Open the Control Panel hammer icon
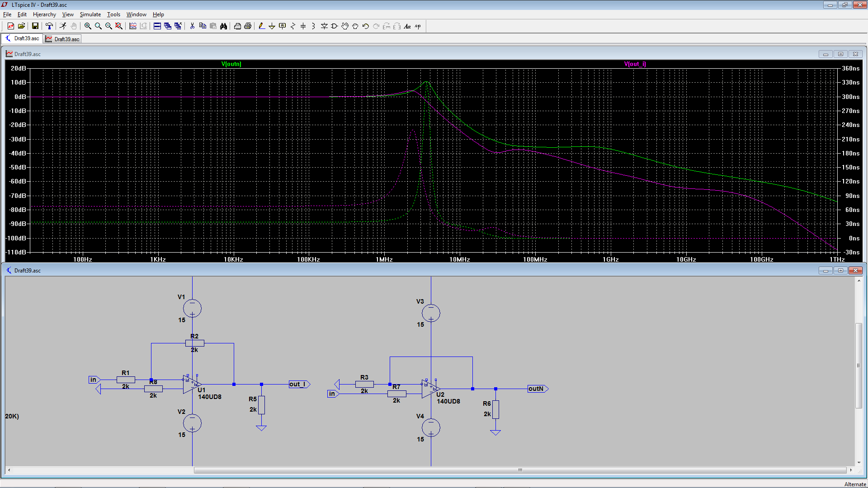Image resolution: width=868 pixels, height=488 pixels. click(49, 26)
